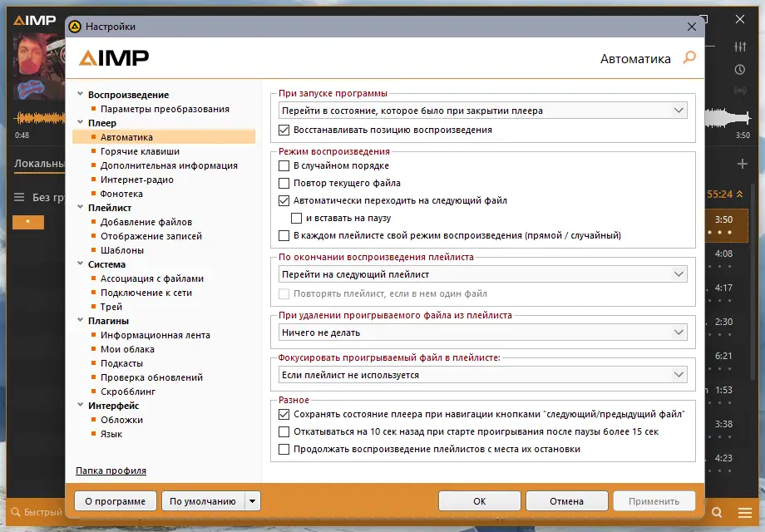Screen dimensions: 765x532
Task: Click the AIMP settings title bar icon
Action: pos(75,27)
